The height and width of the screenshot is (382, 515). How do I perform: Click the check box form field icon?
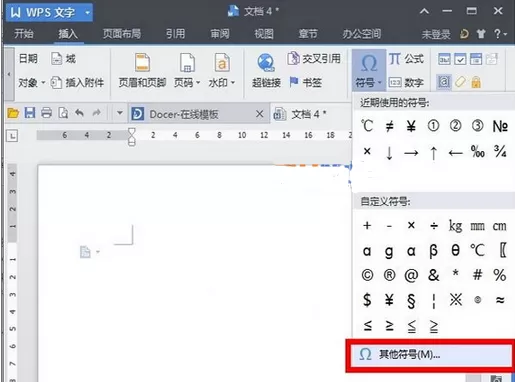(460, 59)
